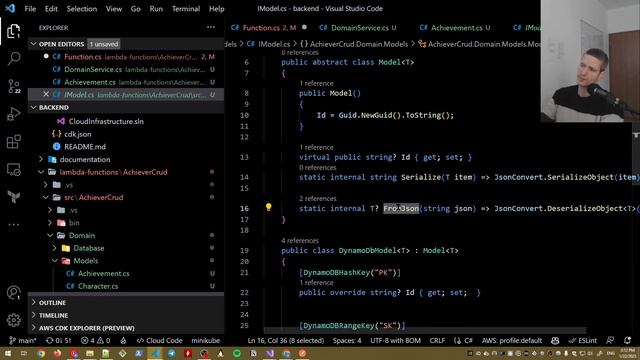
Task: Open notifications bell in status bar
Action: click(627, 340)
